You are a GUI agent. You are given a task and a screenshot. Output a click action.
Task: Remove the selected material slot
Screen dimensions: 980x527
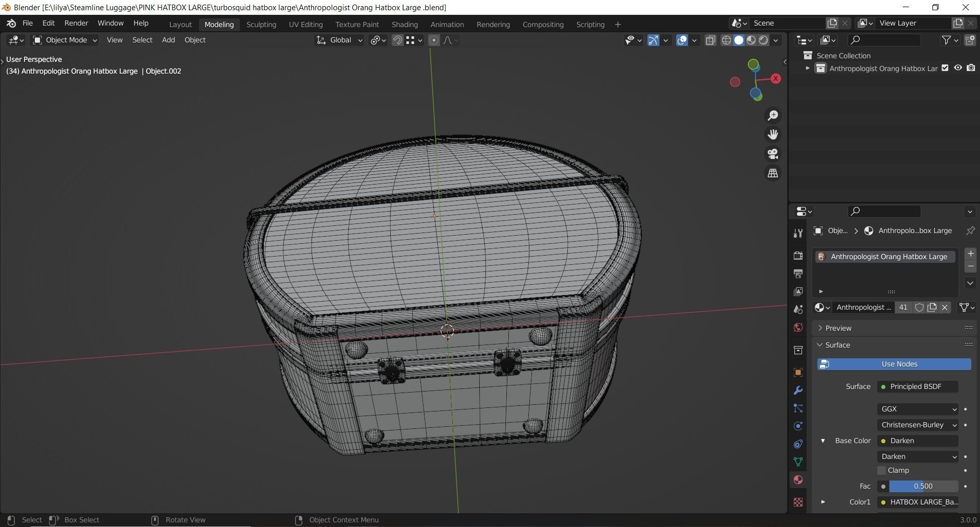click(x=970, y=266)
